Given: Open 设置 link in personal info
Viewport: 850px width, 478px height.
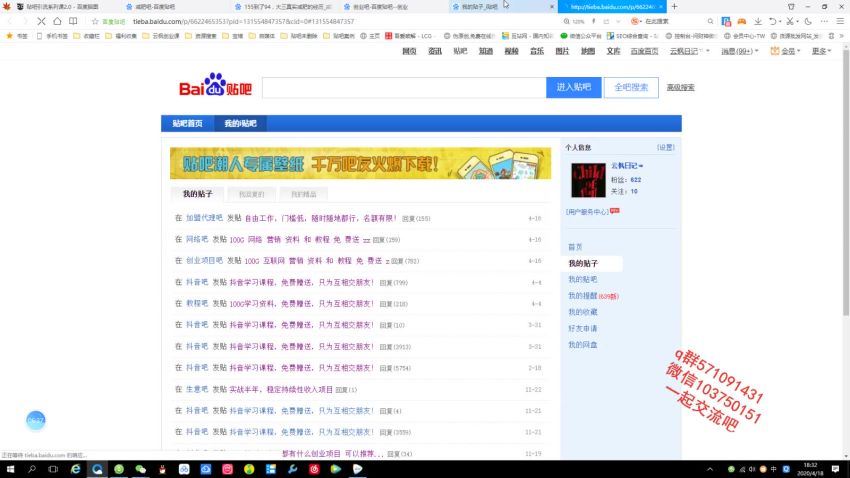Looking at the screenshot, I should coord(666,147).
